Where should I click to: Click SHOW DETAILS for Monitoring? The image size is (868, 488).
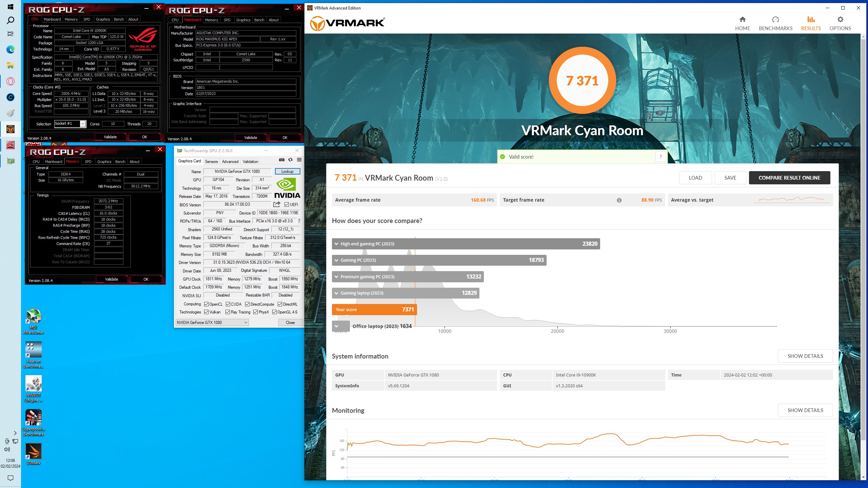805,410
